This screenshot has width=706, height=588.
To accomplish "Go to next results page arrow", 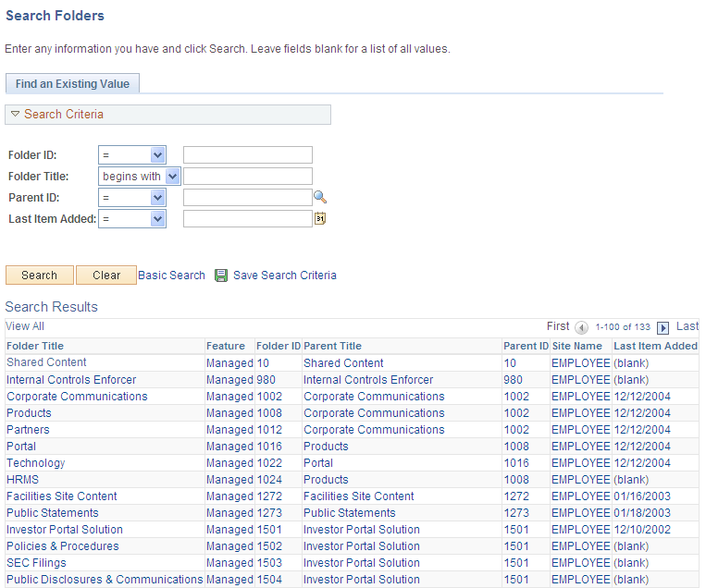I will point(663,327).
